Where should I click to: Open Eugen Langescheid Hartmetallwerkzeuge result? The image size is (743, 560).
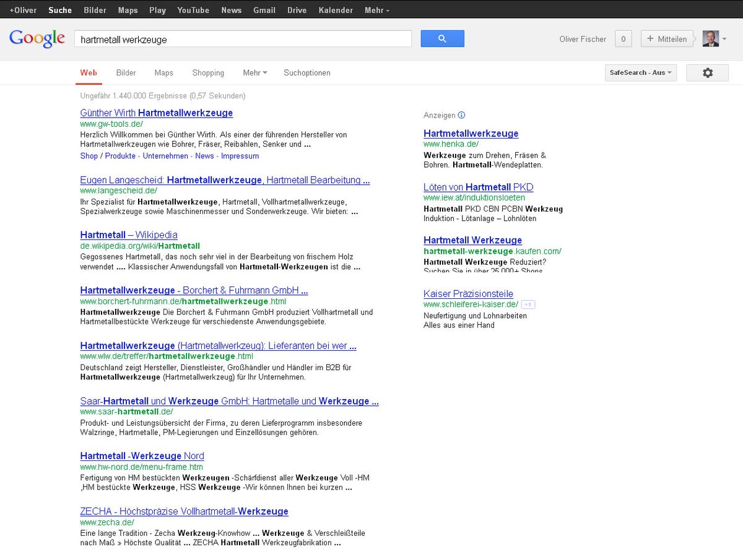(225, 180)
